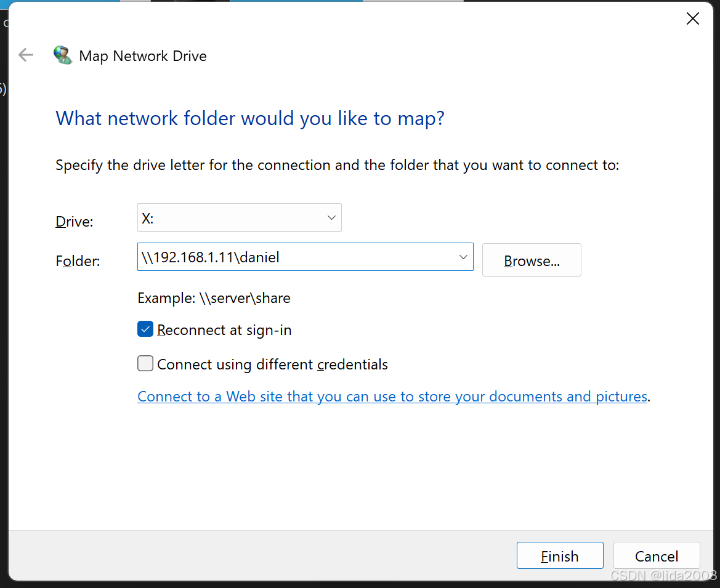Screen dimensions: 720x588
Task: Click the Connect using different credentials label
Action: 272,364
